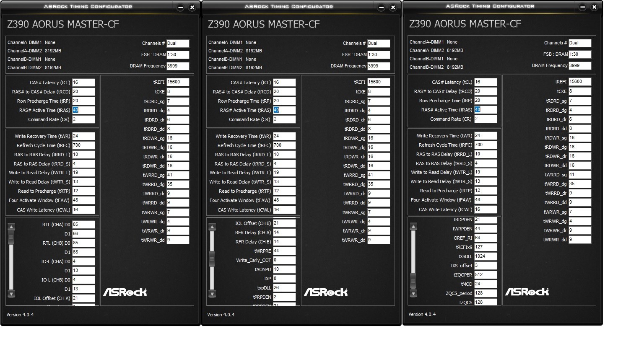The image size is (644, 362).
Task: Click DRAM Frequency field in left window
Action: pyautogui.click(x=178, y=66)
